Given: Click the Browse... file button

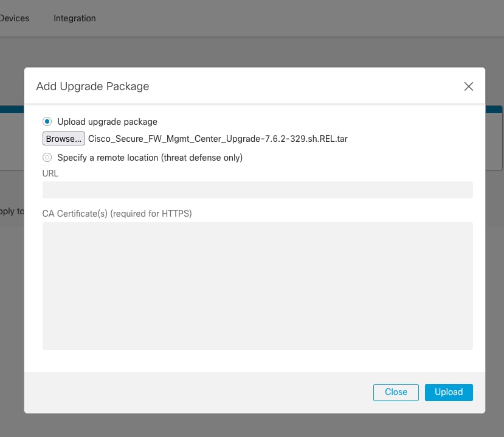Looking at the screenshot, I should pyautogui.click(x=63, y=139).
